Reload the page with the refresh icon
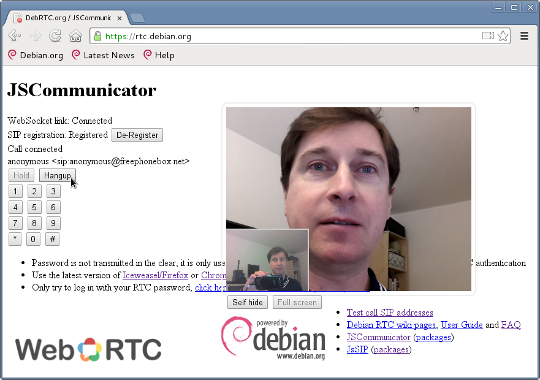This screenshot has width=540, height=380. pos(55,35)
